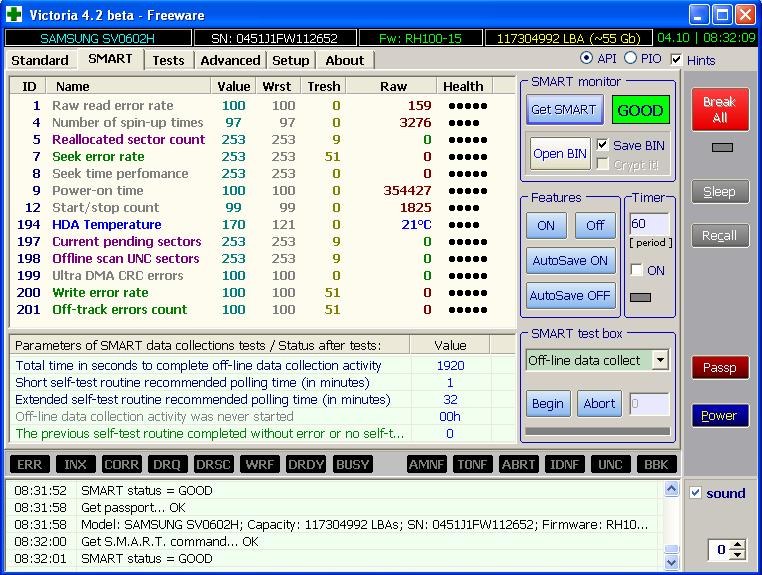Click the ABRT error indicator
This screenshot has height=575, width=762.
(x=519, y=465)
